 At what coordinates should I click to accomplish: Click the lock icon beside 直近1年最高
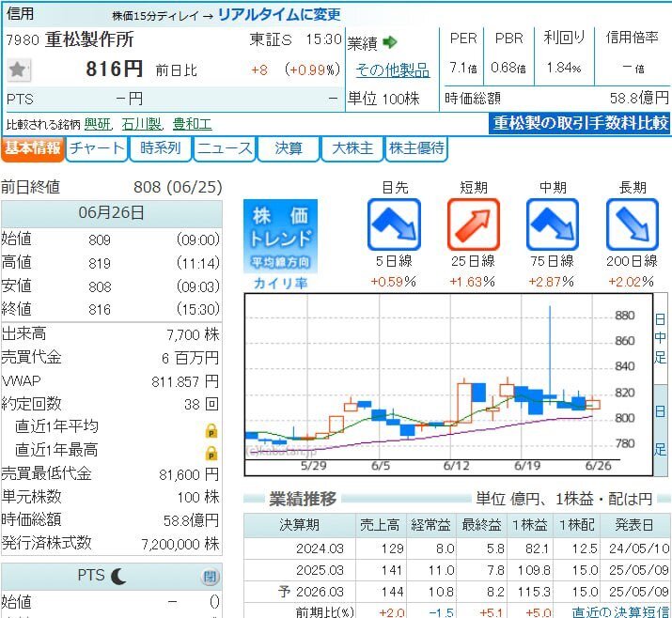[x=211, y=453]
